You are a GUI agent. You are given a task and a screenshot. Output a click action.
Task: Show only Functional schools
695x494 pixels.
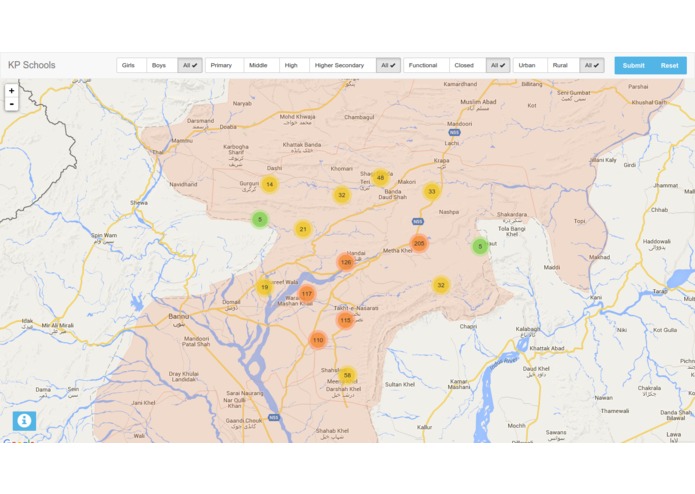[426, 65]
